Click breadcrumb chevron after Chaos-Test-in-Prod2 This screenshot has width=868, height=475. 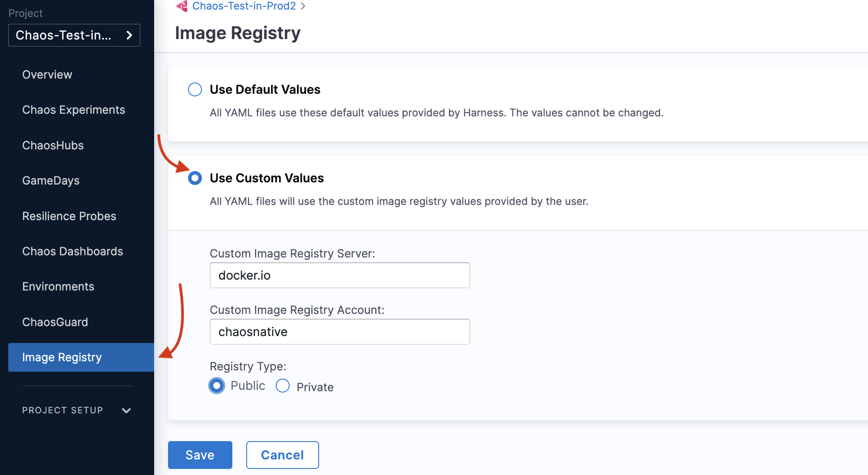[x=303, y=6]
